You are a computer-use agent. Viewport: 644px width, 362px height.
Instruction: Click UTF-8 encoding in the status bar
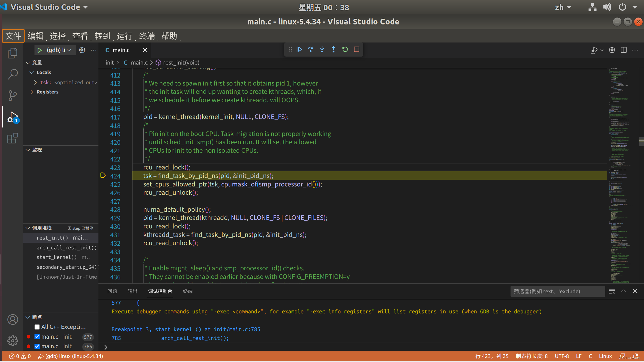tap(562, 356)
